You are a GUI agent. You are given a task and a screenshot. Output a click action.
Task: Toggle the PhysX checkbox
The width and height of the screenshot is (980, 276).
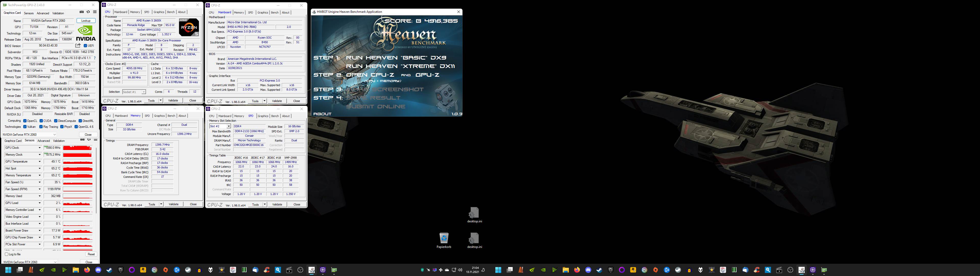(x=62, y=127)
